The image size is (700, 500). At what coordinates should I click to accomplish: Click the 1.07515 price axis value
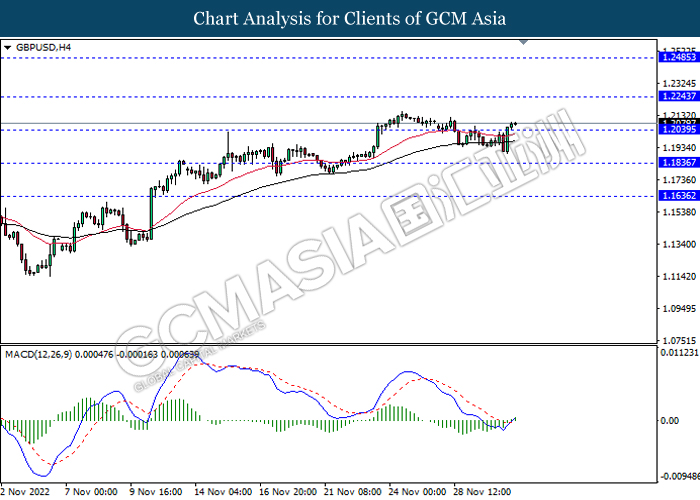click(679, 341)
